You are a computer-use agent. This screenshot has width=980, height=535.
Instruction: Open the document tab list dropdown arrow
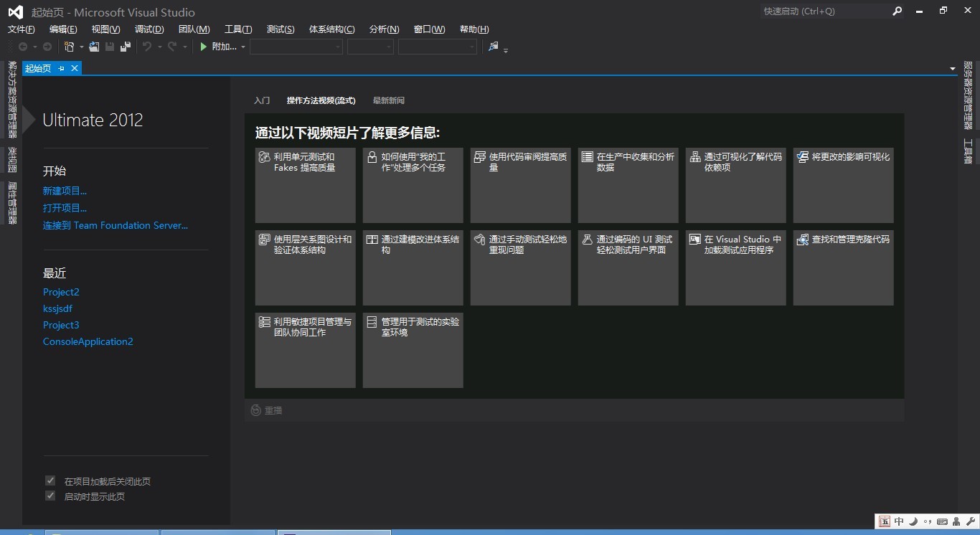click(953, 69)
